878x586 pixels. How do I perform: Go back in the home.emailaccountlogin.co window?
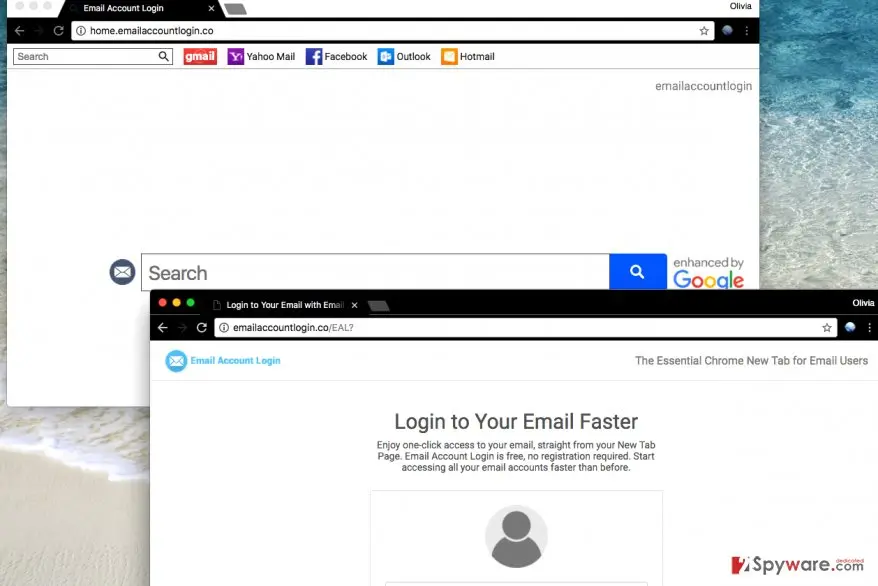point(20,31)
